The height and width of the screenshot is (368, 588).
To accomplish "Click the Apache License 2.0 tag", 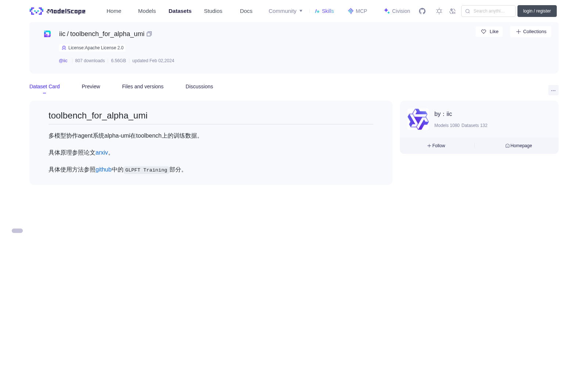I will tap(92, 48).
